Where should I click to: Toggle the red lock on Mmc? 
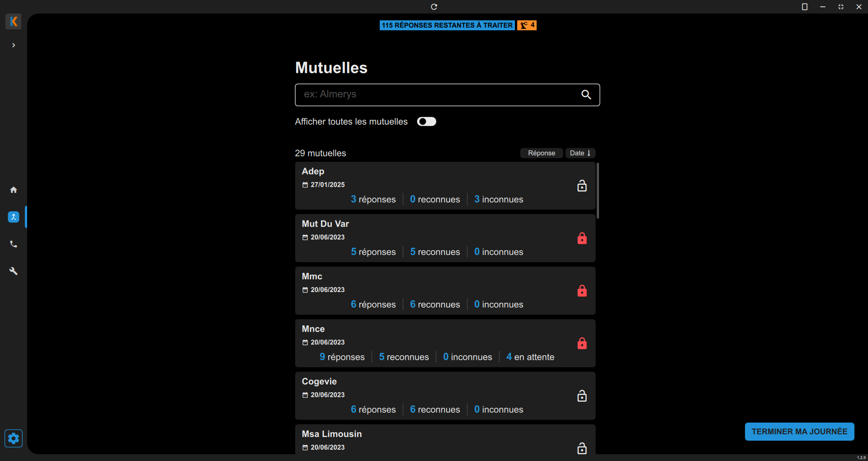pos(582,291)
